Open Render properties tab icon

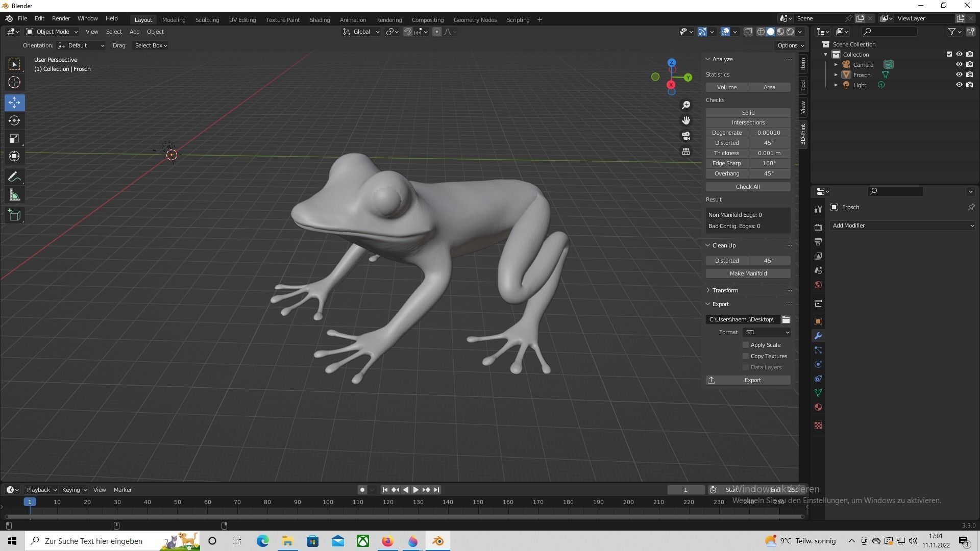click(818, 227)
